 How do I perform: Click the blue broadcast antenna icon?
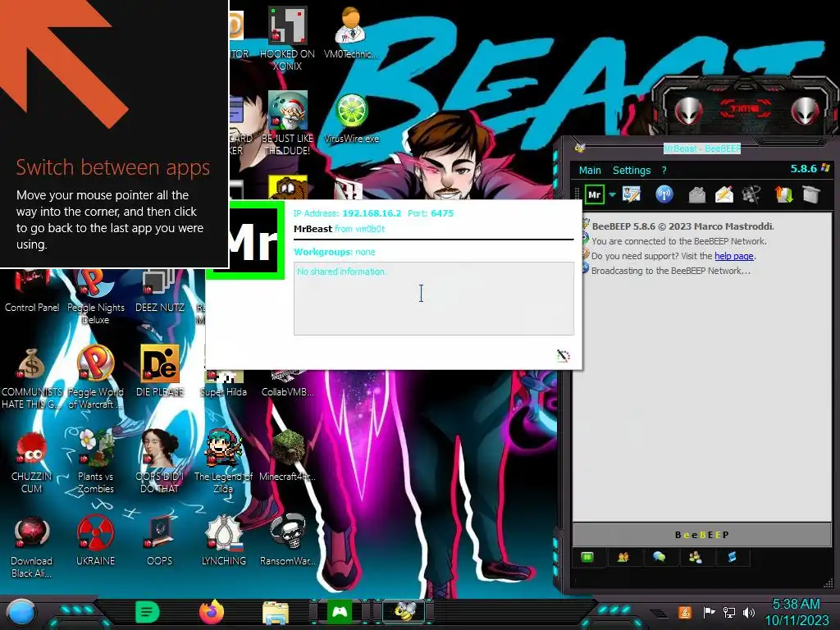(x=664, y=194)
